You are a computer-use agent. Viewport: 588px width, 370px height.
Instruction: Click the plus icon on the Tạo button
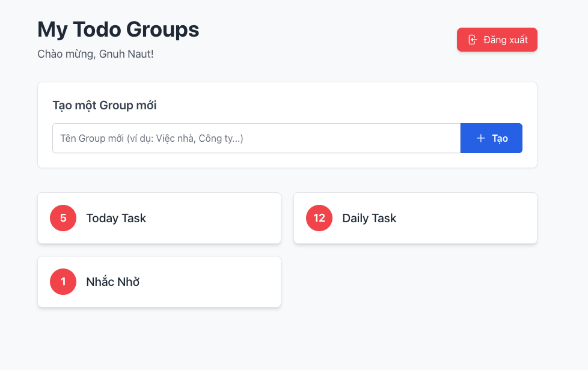click(x=480, y=138)
